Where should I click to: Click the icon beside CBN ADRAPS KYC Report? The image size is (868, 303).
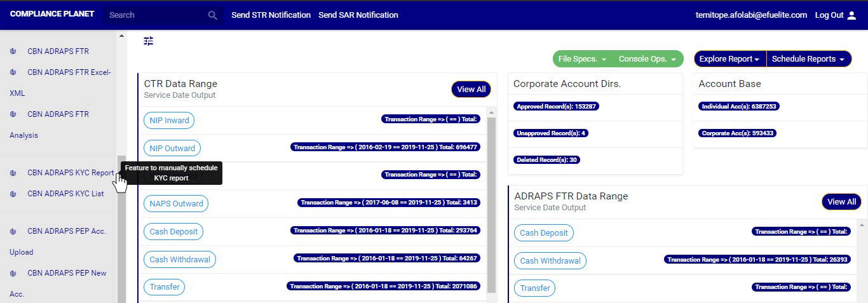click(13, 173)
